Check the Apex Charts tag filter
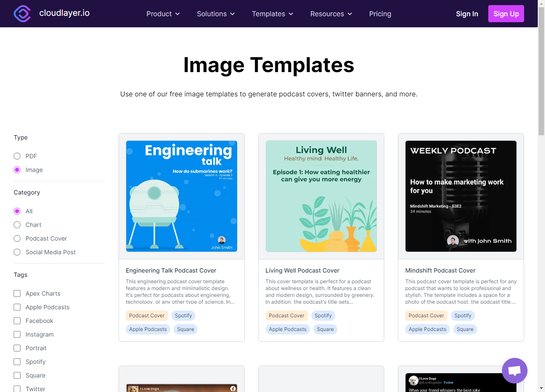 tap(17, 293)
